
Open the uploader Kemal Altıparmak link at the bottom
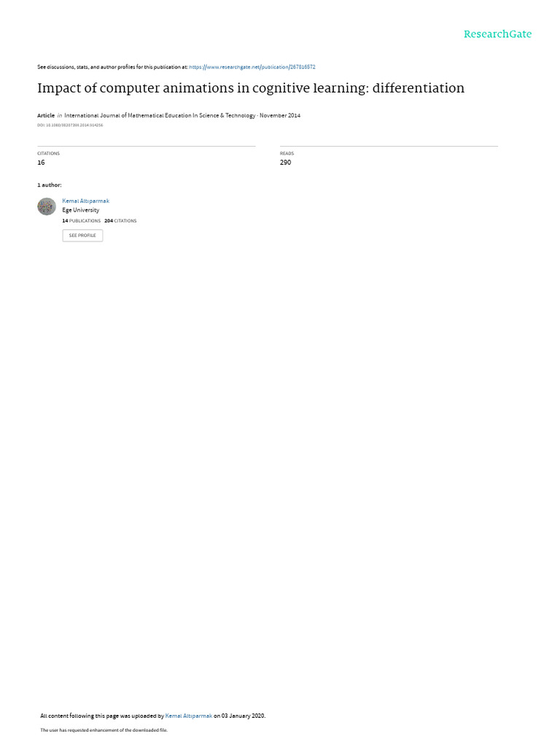(x=189, y=716)
